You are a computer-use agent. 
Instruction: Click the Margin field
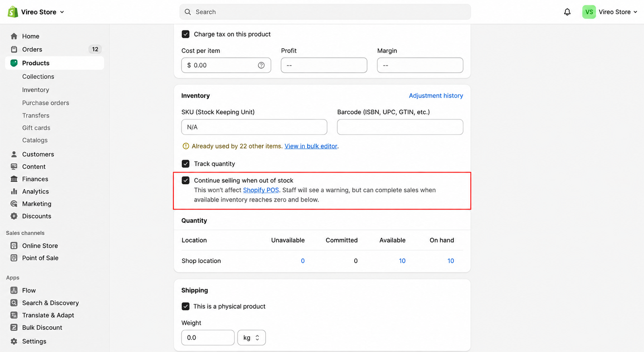[x=420, y=65]
